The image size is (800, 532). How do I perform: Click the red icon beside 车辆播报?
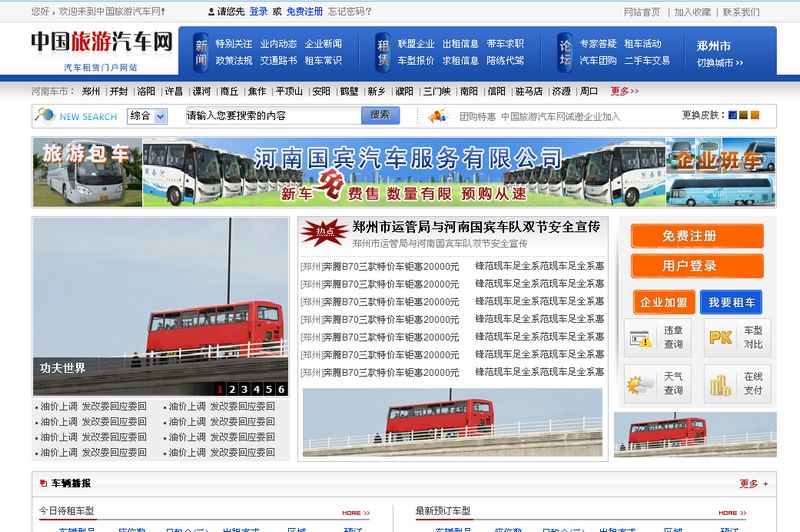(43, 483)
